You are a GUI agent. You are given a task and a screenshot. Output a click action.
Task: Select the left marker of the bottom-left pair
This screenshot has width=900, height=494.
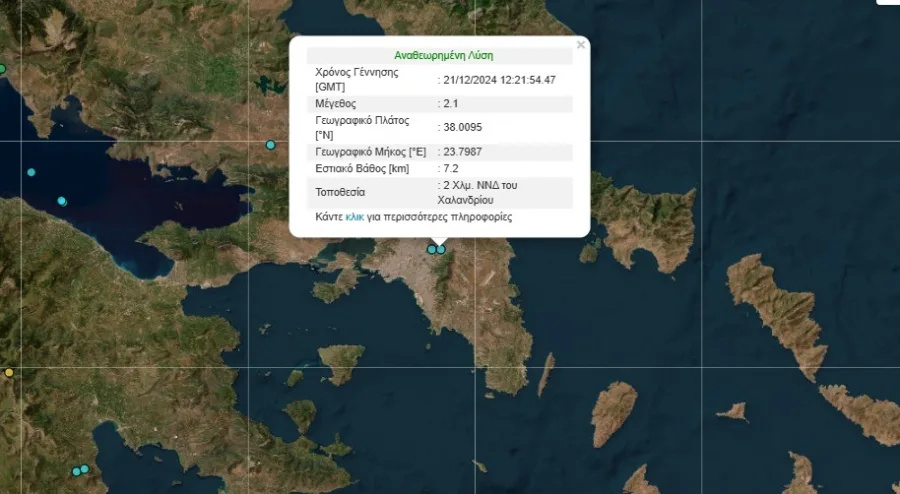76,471
